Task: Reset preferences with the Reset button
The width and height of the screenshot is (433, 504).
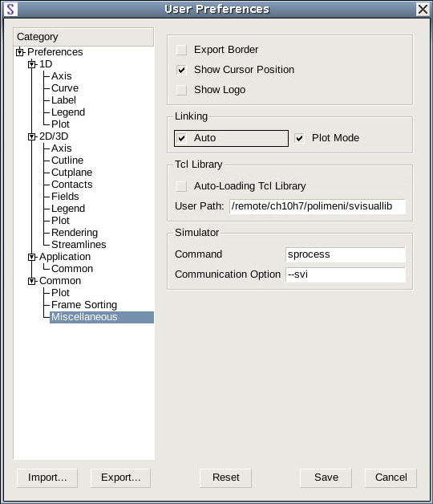Action: [225, 478]
